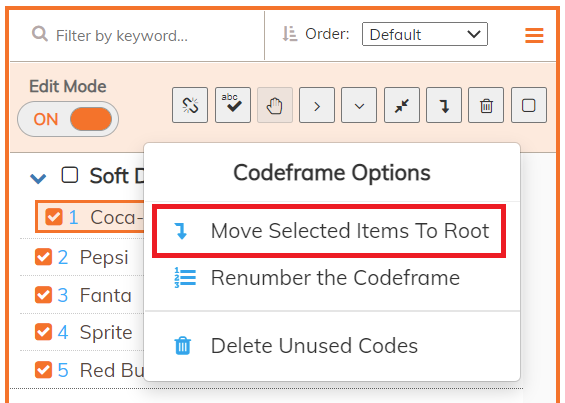Tick the Soft Drinks group checkbox
Image resolution: width=565 pixels, height=403 pixels.
tap(70, 175)
